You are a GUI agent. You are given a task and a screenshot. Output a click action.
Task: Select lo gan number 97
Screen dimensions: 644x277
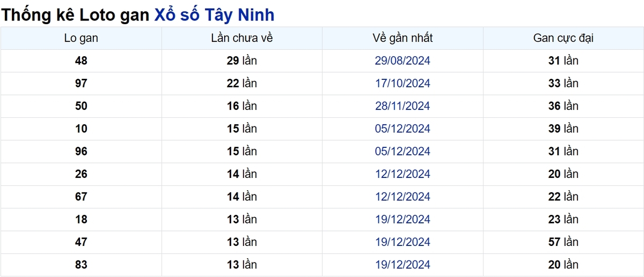pos(81,84)
